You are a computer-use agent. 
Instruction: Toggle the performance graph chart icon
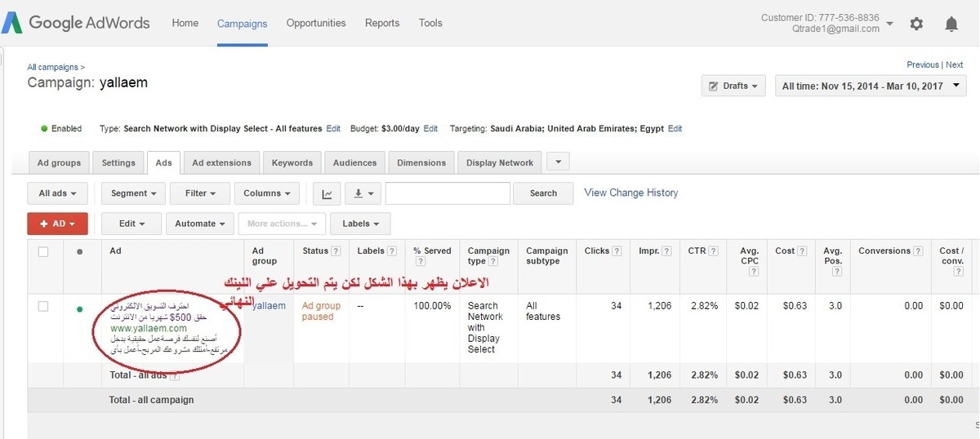click(x=327, y=193)
